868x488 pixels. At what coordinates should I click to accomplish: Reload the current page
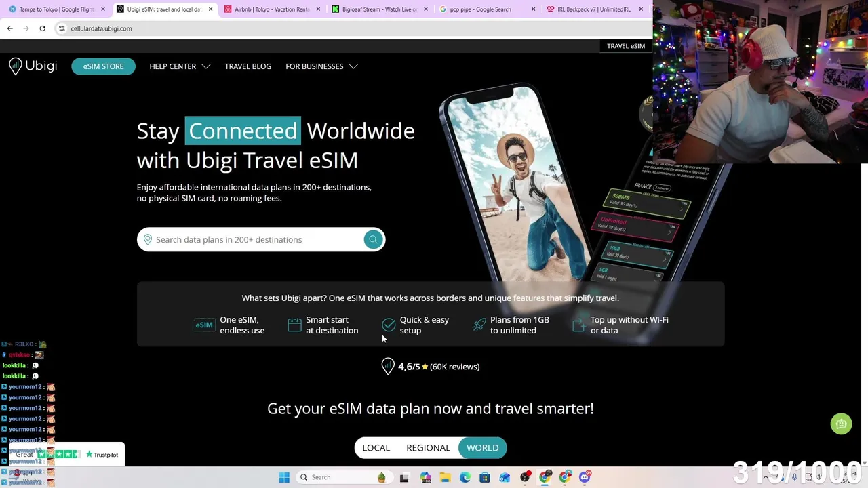(42, 28)
